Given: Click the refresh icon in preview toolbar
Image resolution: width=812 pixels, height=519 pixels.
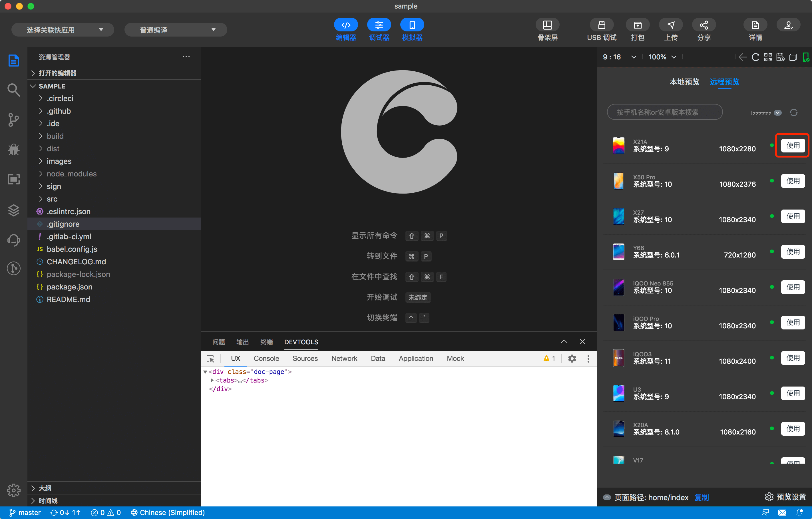Looking at the screenshot, I should [x=755, y=57].
